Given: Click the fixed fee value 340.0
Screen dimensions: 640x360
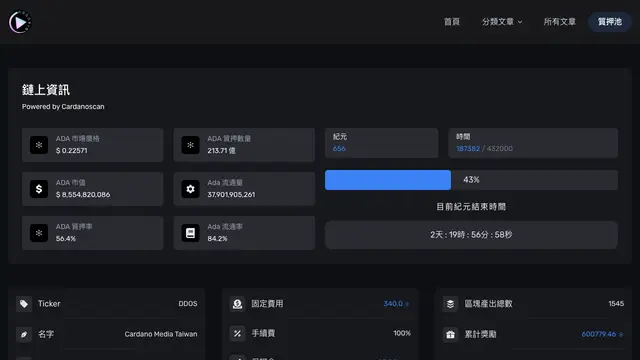Looking at the screenshot, I should point(393,304).
